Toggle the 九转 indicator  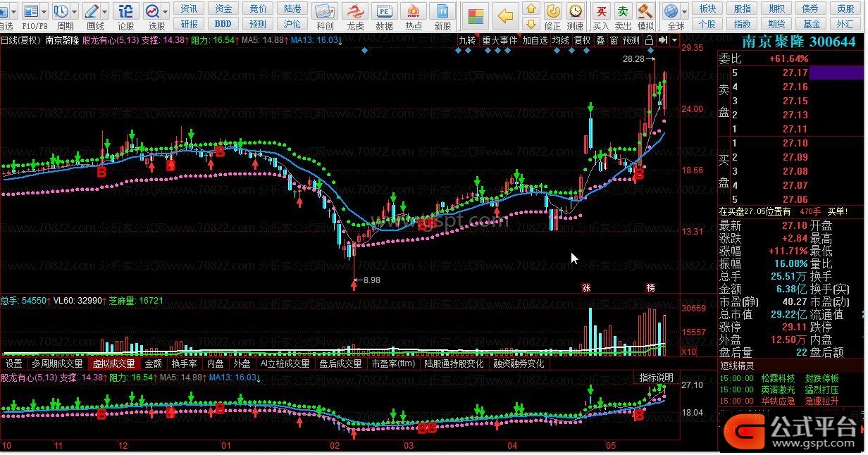click(467, 40)
